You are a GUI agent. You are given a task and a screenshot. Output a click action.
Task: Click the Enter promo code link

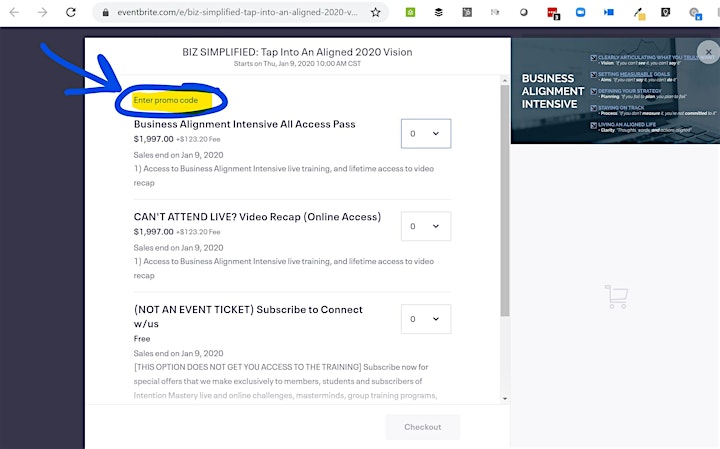tap(166, 100)
